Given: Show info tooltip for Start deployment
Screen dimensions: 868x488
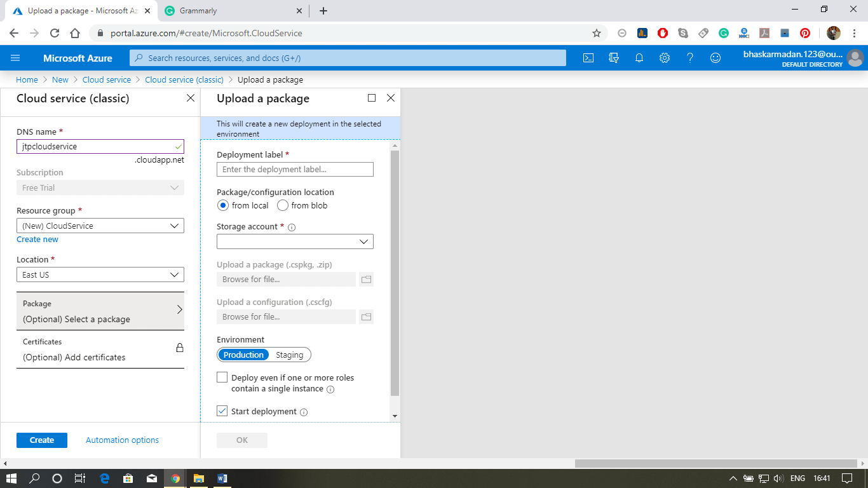Looking at the screenshot, I should coord(304,412).
